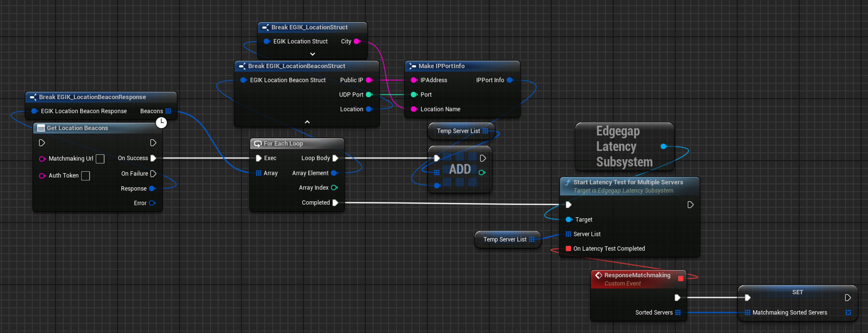Click the UDP Port output pin
This screenshot has height=333, width=868.
(369, 94)
